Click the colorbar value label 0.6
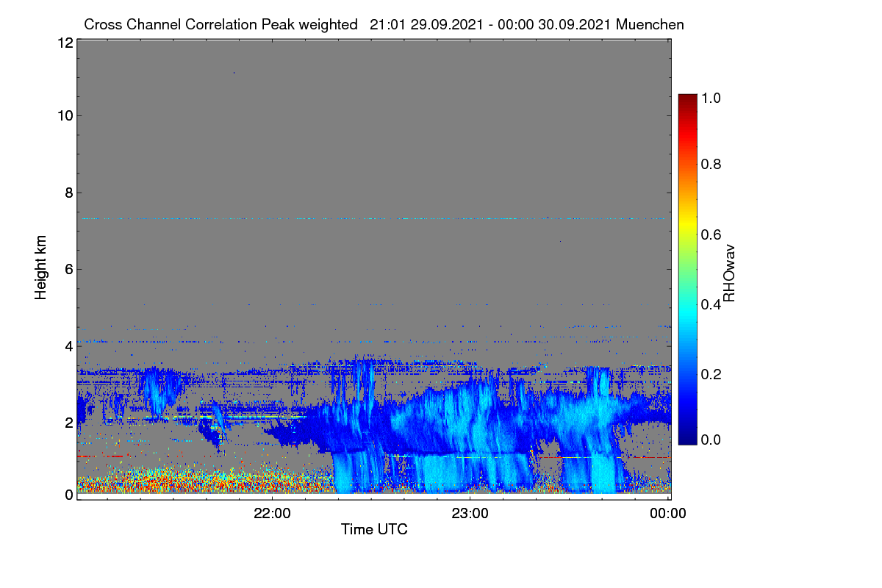882x588 pixels. [711, 234]
